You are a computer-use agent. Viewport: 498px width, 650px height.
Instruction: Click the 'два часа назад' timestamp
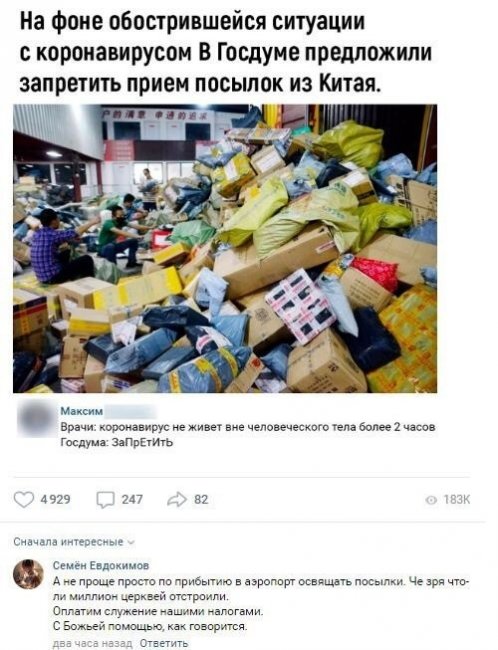coord(93,643)
